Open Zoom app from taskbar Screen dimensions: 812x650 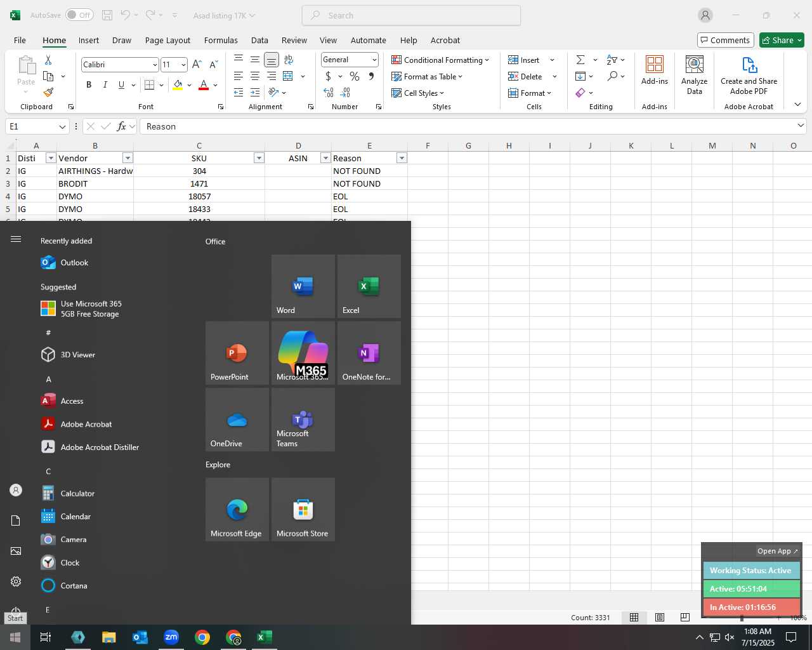171,637
